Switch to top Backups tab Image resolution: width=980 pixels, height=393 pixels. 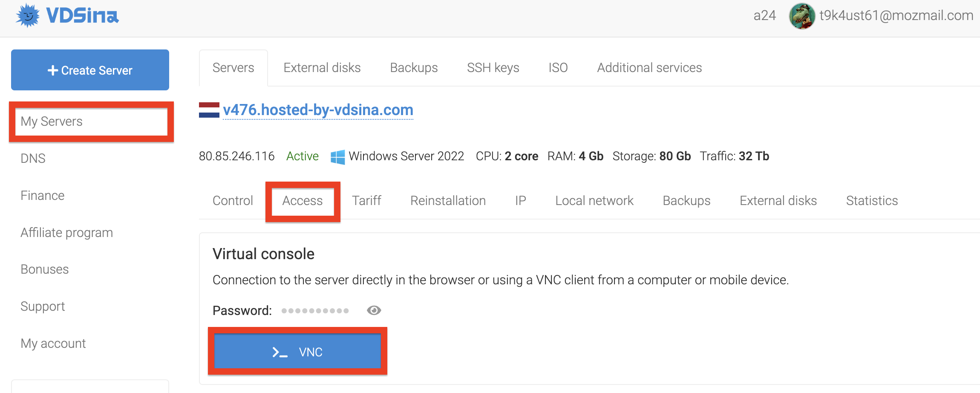414,68
